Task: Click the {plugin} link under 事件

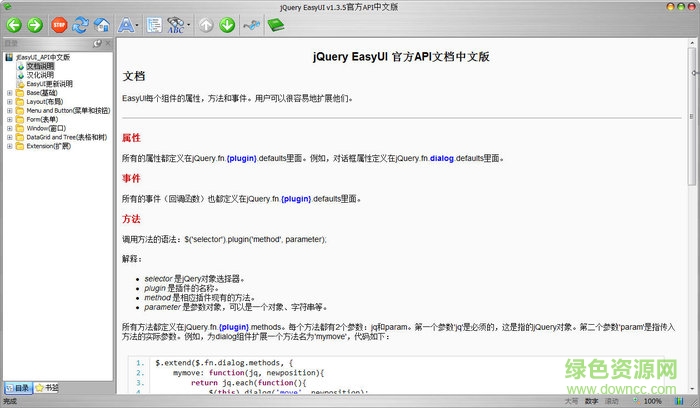Action: [x=296, y=199]
